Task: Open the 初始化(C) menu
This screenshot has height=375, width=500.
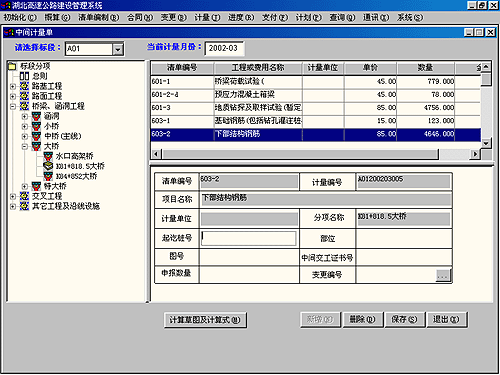Action: pos(20,17)
